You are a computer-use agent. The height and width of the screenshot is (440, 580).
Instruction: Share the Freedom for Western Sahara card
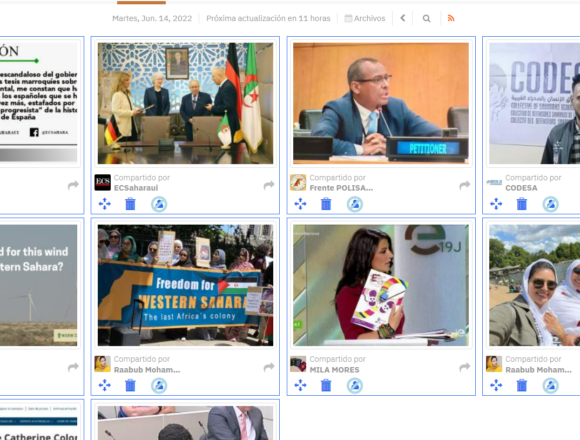269,367
